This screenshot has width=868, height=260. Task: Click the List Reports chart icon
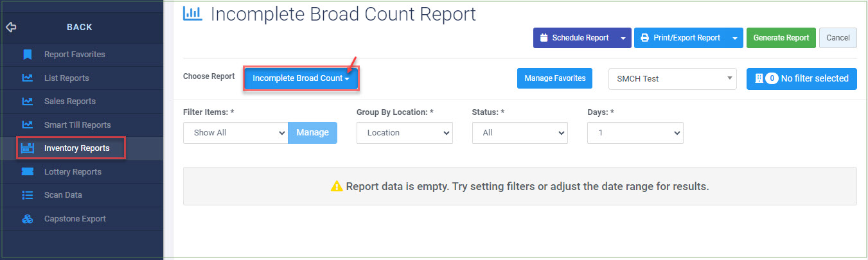pyautogui.click(x=28, y=78)
